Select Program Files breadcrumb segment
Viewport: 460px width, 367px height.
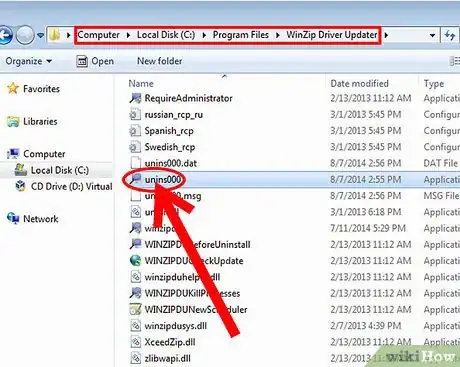coord(241,35)
